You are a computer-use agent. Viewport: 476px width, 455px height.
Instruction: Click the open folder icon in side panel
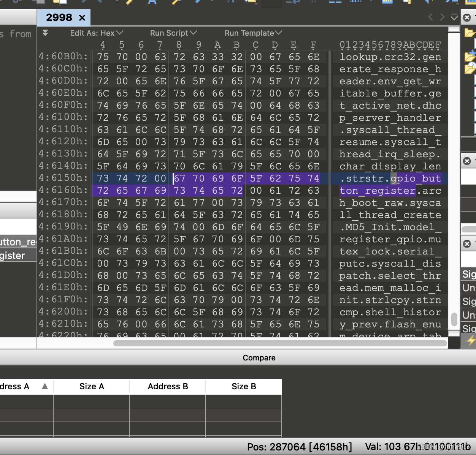[x=470, y=33]
